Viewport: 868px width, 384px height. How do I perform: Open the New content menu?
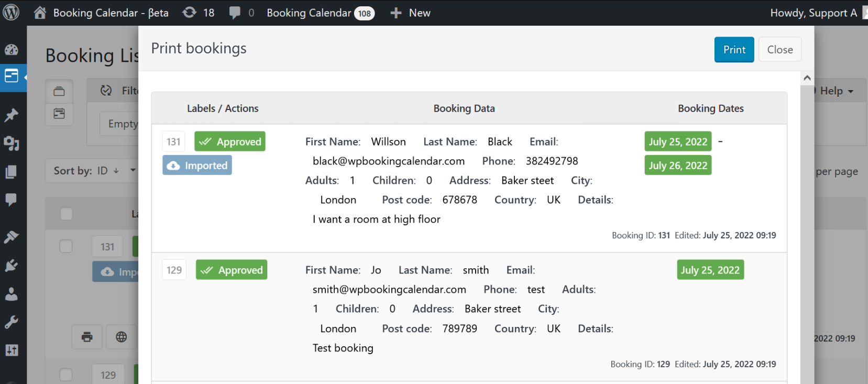coord(411,13)
